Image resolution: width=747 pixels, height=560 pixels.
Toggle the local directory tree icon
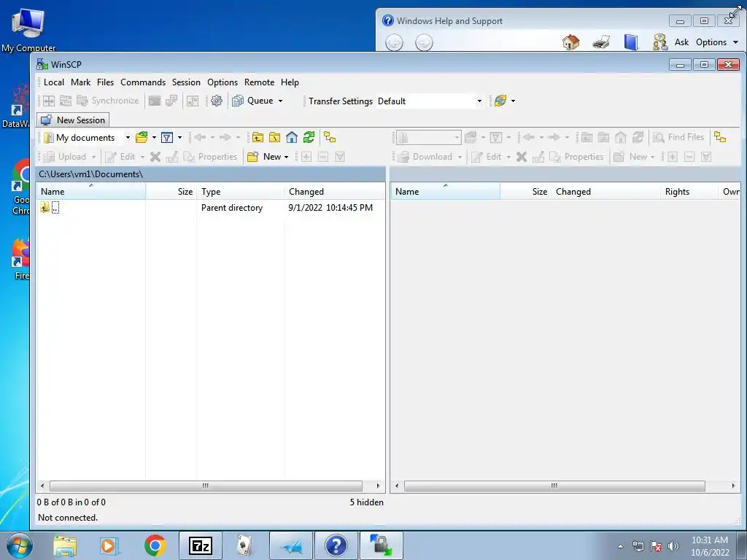[x=330, y=138]
